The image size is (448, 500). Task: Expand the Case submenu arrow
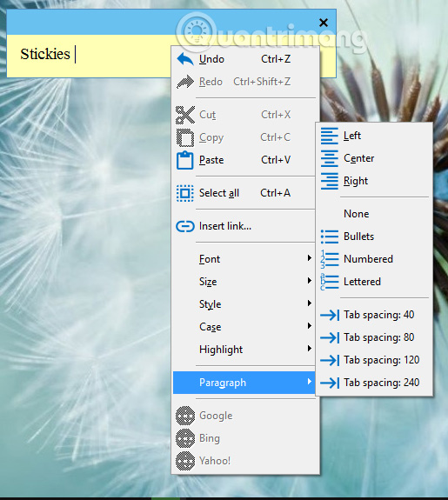click(x=309, y=326)
